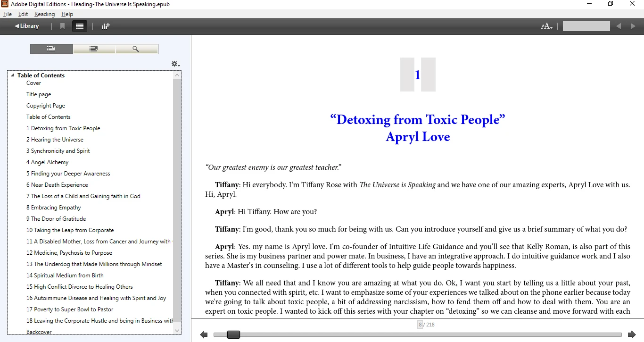This screenshot has width=644, height=342.
Task: Click the Adobe Digital Editions app icon
Action: click(x=5, y=4)
